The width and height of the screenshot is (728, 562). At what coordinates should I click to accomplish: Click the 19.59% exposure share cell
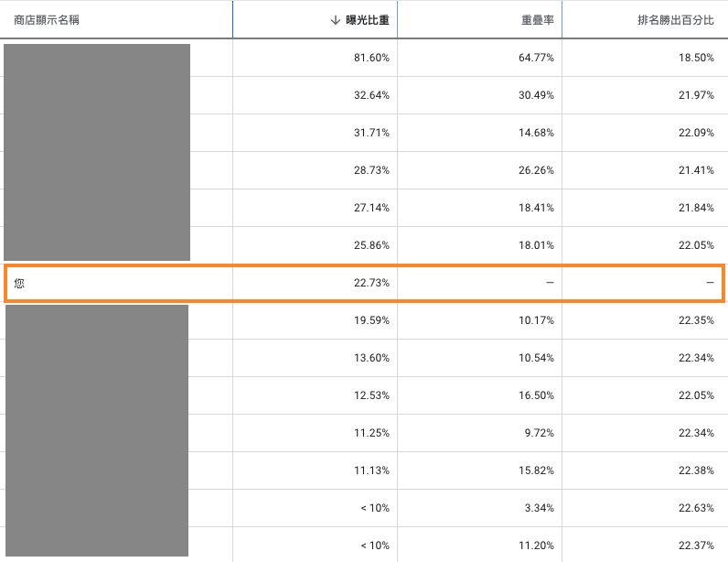(316, 320)
